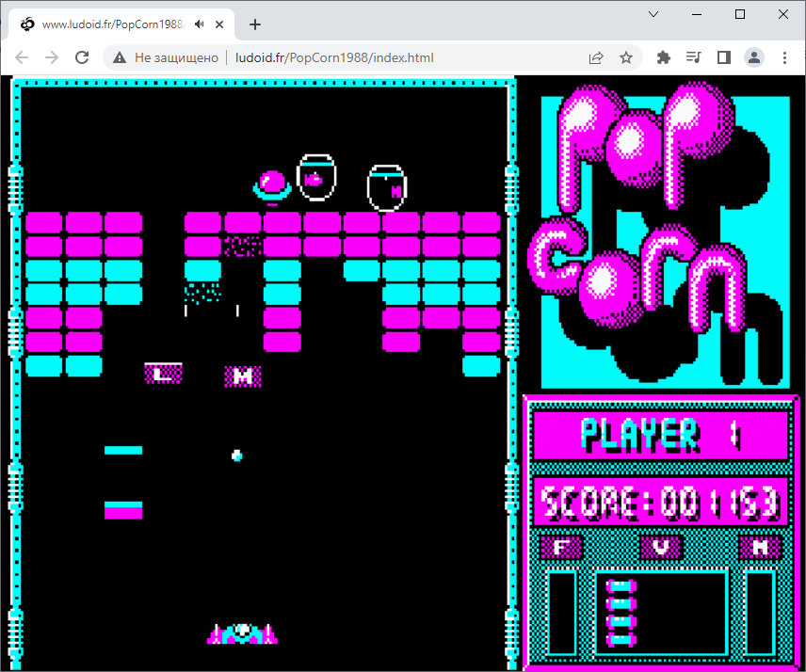The width and height of the screenshot is (806, 672).
Task: Click the cyan and magenta floating block
Action: tap(123, 510)
